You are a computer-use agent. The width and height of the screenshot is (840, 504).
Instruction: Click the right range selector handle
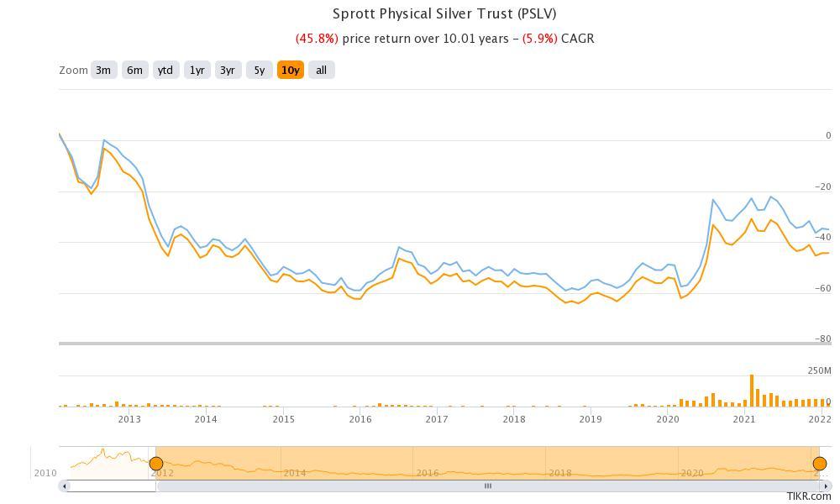[819, 463]
